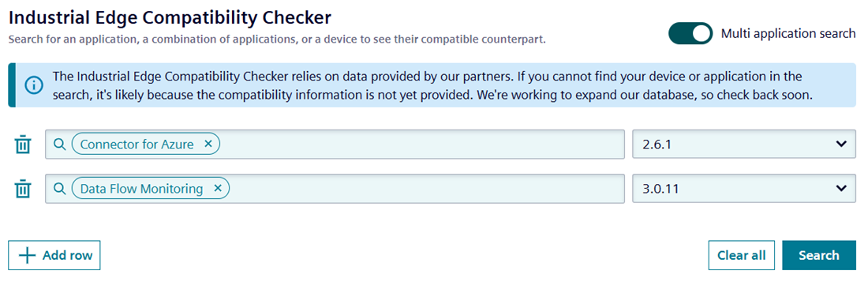Click the info circle icon in the blue banner

pyautogui.click(x=34, y=85)
